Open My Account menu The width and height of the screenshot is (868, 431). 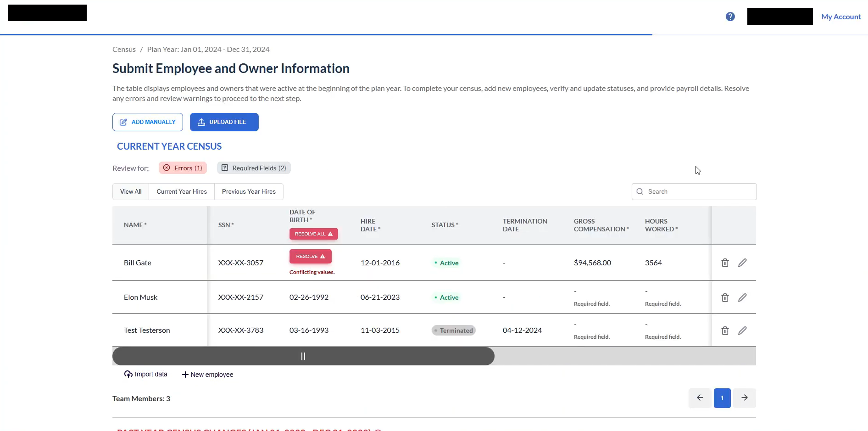(841, 17)
